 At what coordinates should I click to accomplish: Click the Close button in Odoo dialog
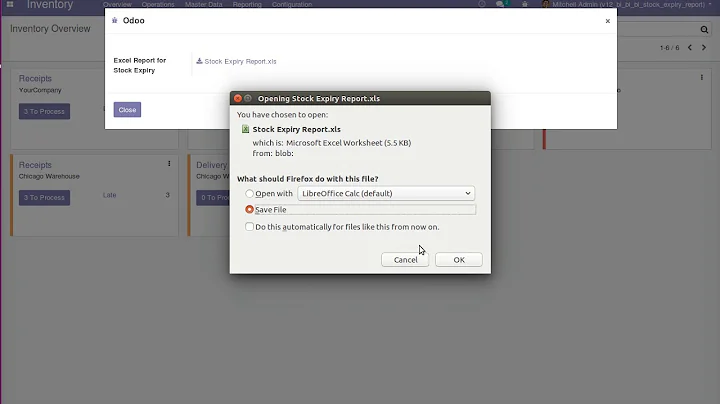(127, 110)
